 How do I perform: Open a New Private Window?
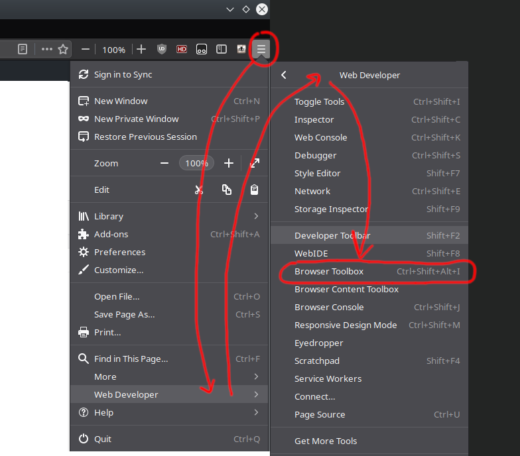click(x=169, y=119)
